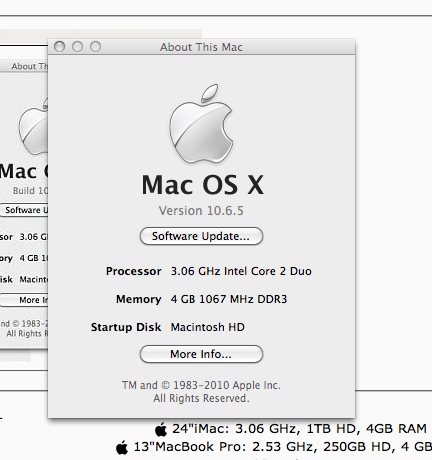Click the Mac OS X heading in front window
The image size is (432, 460).
pos(203,185)
